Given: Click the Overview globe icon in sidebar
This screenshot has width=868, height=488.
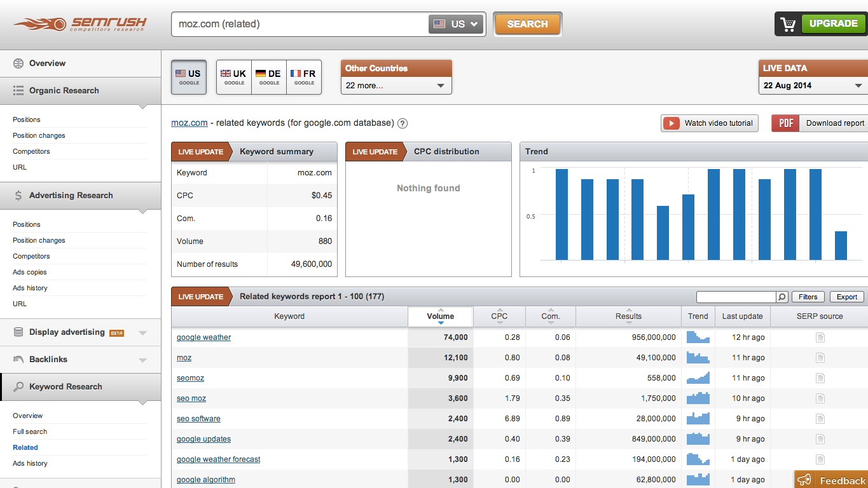Looking at the screenshot, I should tap(18, 63).
